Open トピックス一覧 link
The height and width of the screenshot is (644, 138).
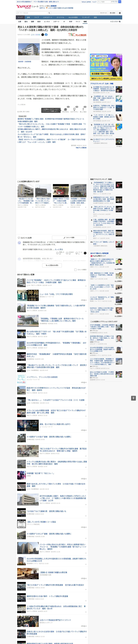[115, 21]
